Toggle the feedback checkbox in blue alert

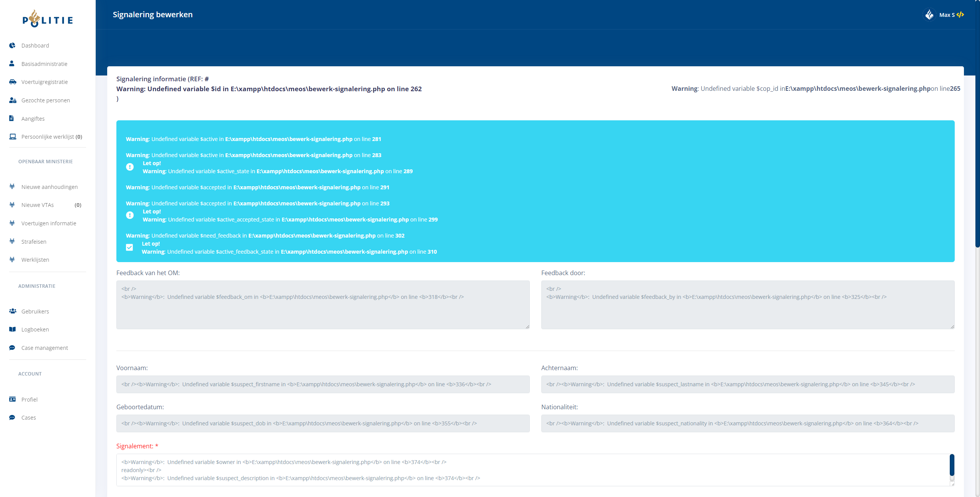click(129, 248)
